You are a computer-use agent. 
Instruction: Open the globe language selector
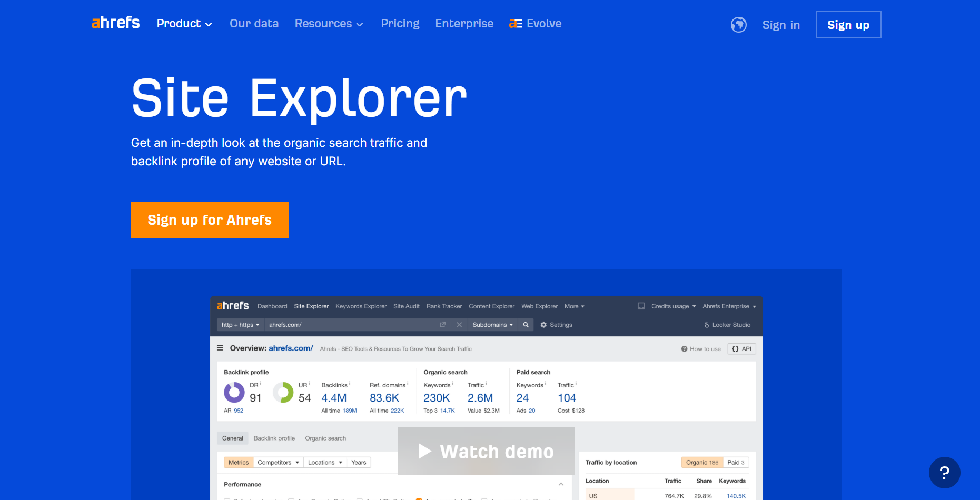[x=739, y=25]
